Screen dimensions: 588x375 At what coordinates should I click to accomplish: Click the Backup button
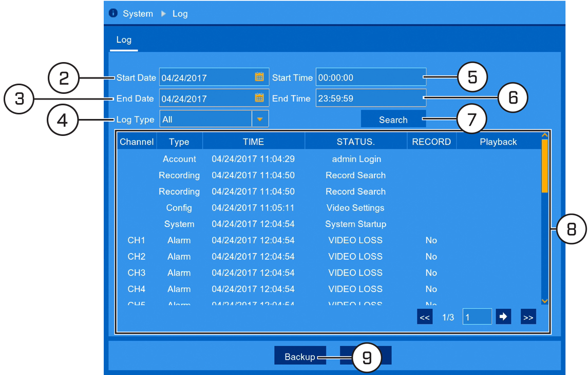[x=300, y=356]
